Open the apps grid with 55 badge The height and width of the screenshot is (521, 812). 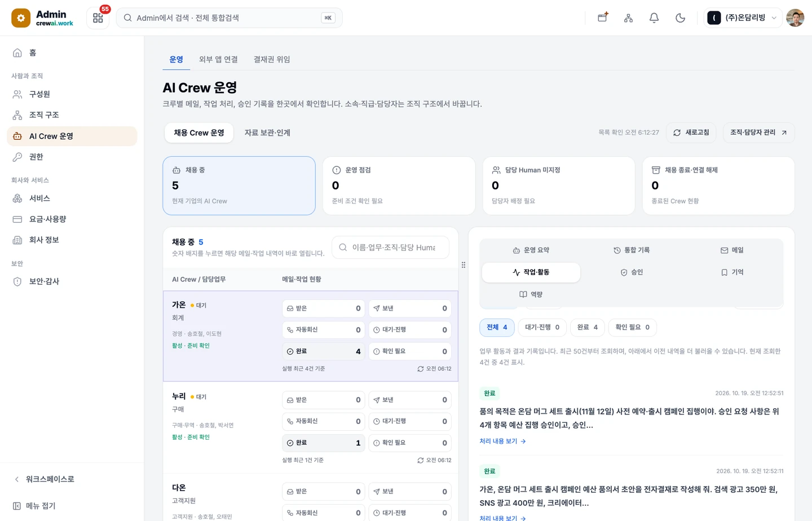tap(98, 18)
